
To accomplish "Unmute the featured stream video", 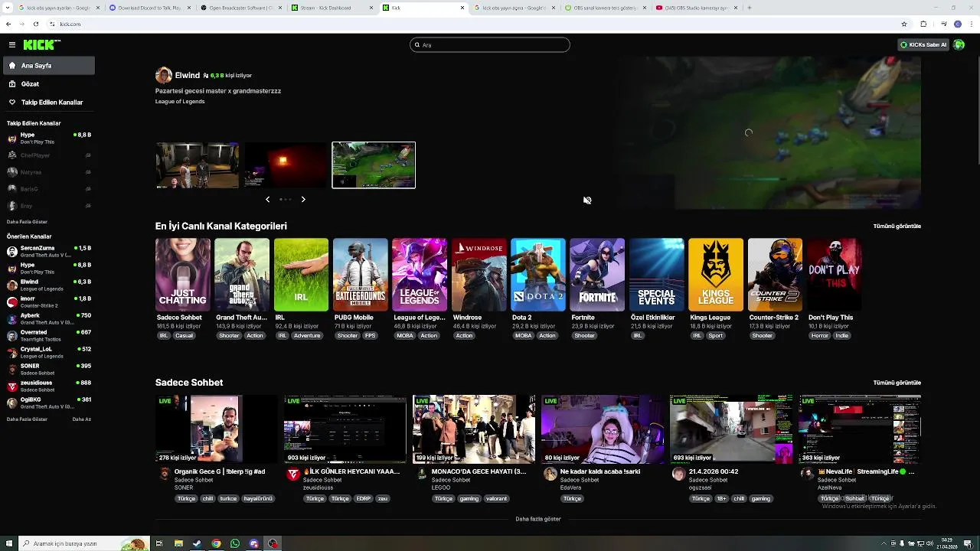I will [587, 201].
